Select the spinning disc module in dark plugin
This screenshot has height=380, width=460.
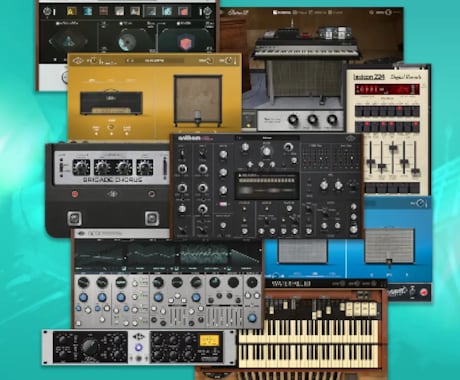click(x=127, y=42)
